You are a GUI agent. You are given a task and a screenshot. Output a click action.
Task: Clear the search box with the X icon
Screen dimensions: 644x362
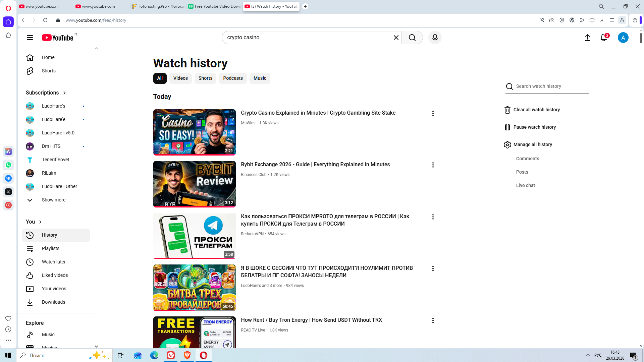pyautogui.click(x=396, y=38)
